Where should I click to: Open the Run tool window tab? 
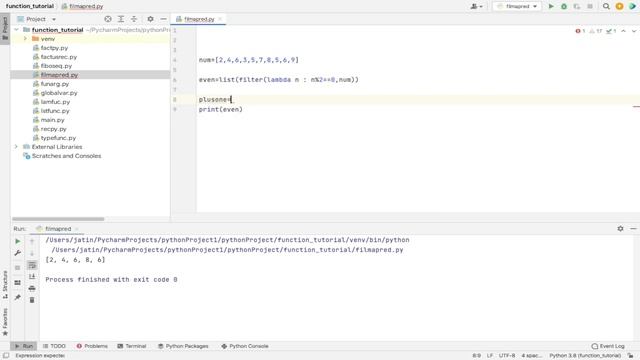tap(24, 346)
